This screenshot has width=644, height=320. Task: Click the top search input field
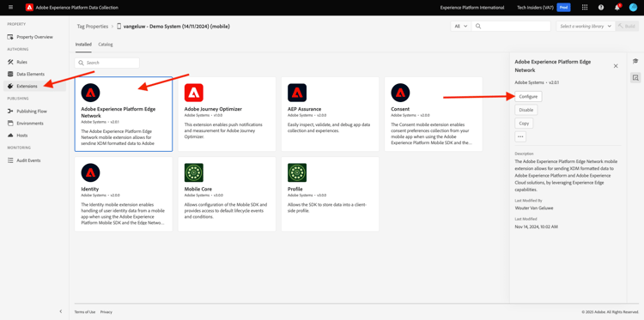[511, 27]
